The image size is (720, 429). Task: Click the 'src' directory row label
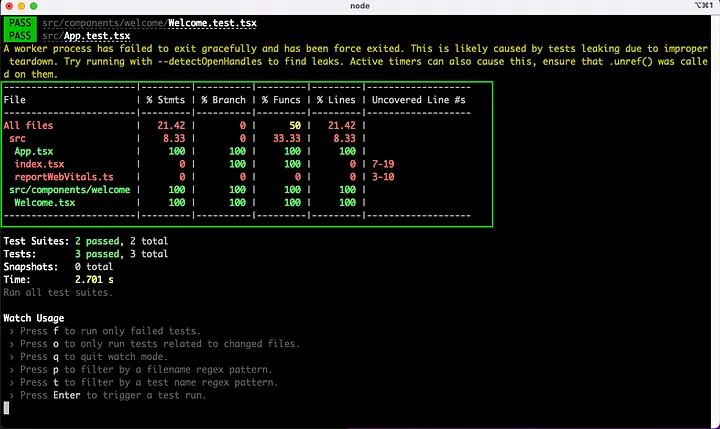pos(17,138)
